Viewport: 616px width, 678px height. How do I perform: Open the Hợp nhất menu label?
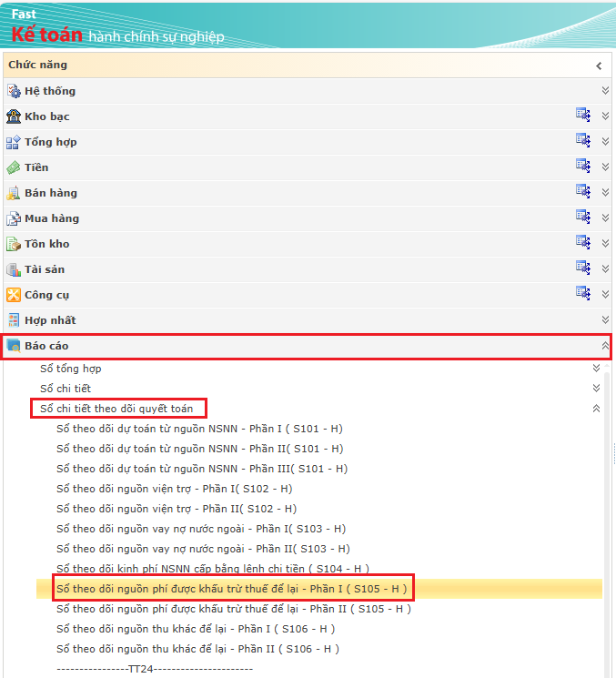click(x=50, y=321)
